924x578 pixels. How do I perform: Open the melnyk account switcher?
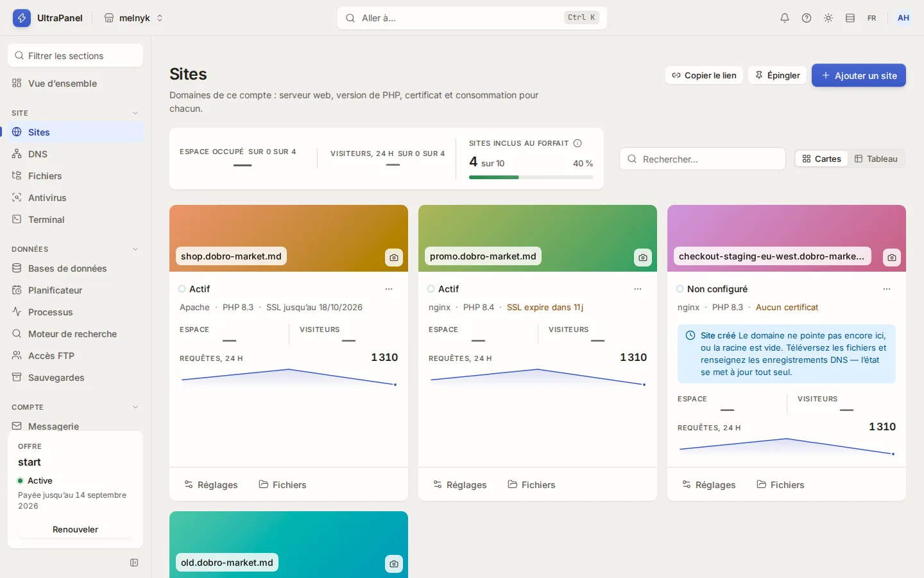(133, 18)
